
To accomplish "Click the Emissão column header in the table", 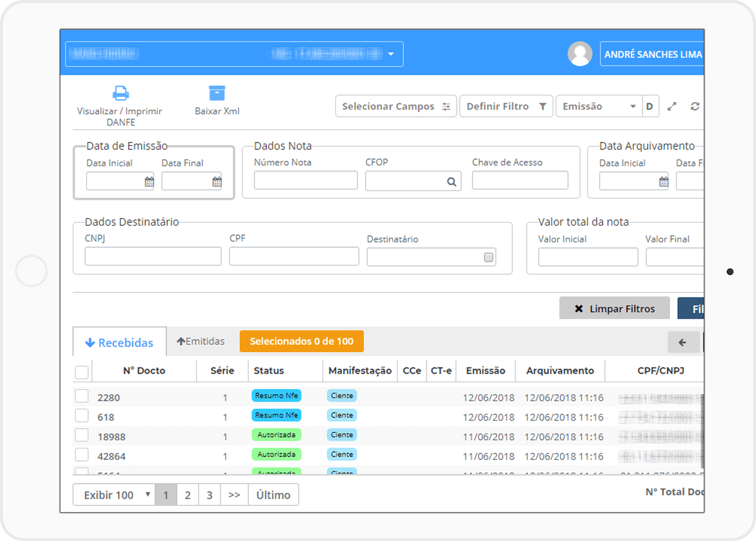I will click(486, 371).
